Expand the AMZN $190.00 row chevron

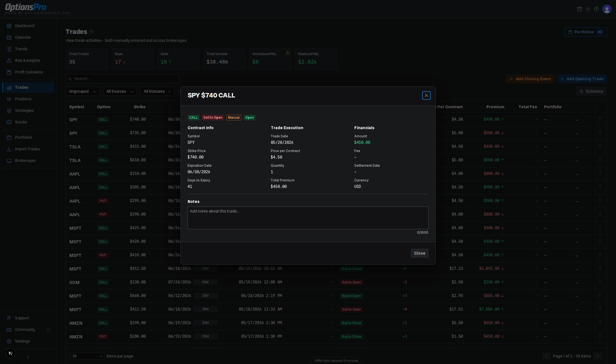(x=576, y=323)
